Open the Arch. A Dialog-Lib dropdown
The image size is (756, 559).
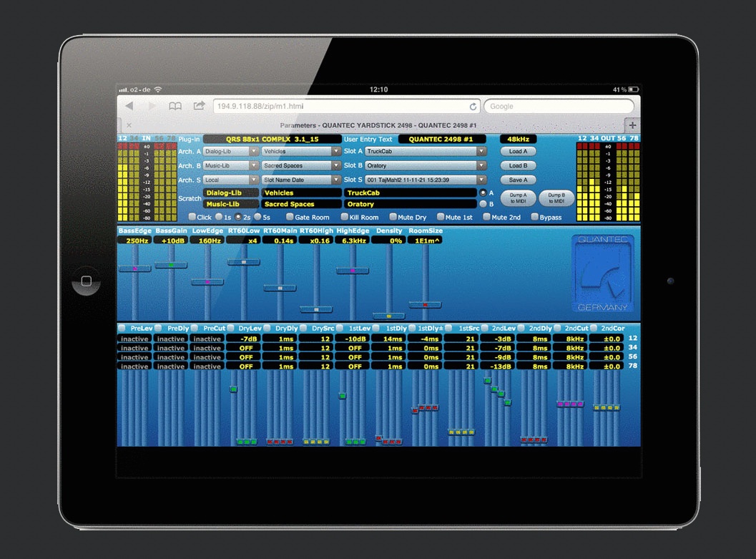coord(231,152)
